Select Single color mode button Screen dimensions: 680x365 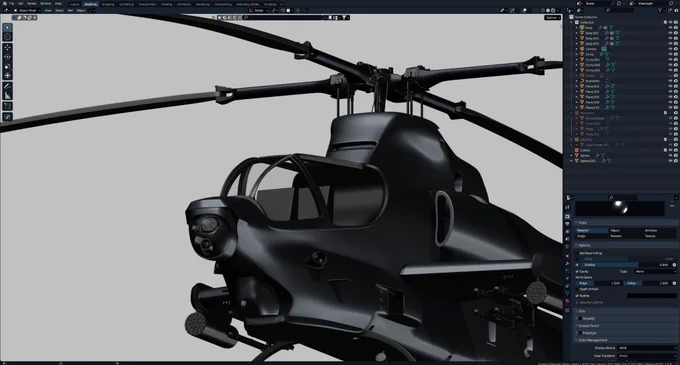[x=592, y=236]
